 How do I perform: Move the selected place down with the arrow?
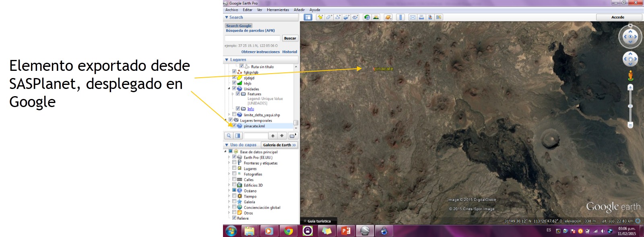[x=282, y=136]
